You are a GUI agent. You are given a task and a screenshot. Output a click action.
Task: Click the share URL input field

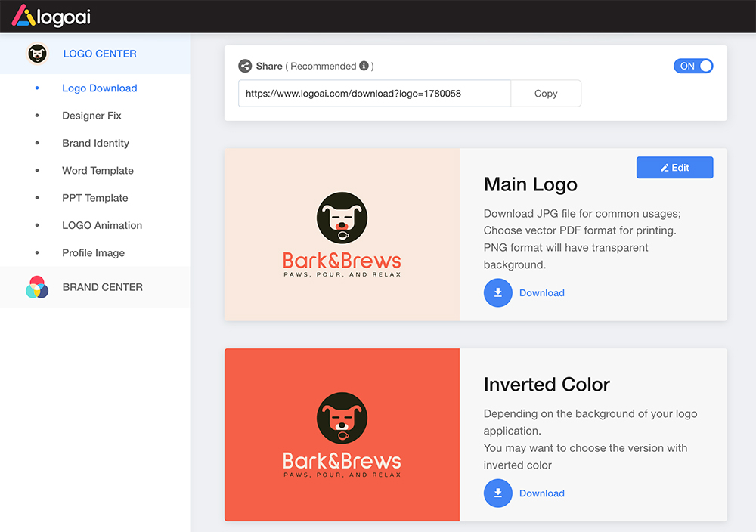pos(374,94)
